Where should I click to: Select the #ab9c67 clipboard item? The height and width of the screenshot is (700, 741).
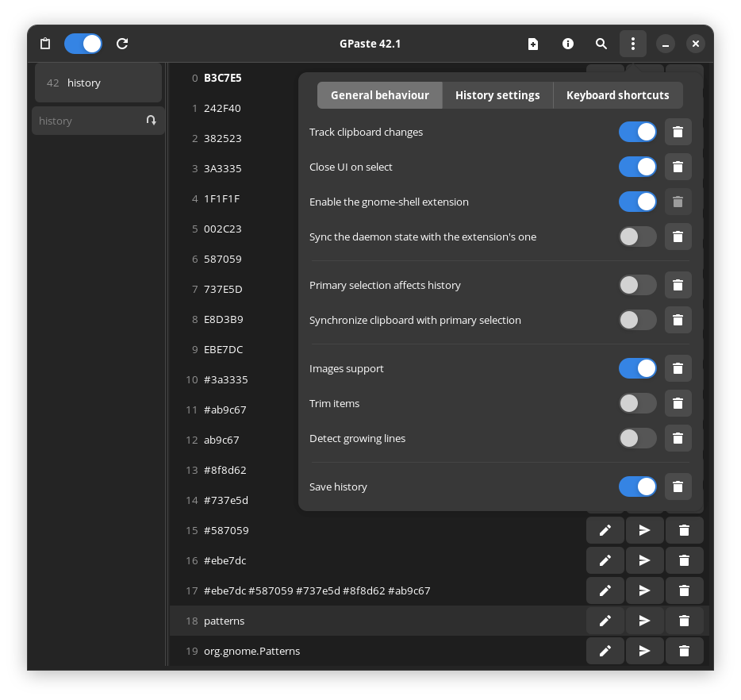[225, 410]
